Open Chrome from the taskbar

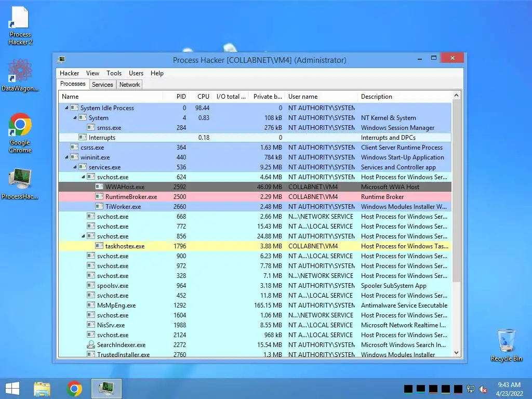coord(74,389)
